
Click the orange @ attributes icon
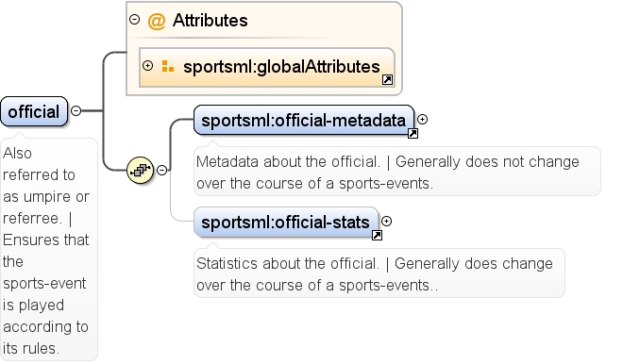(156, 21)
